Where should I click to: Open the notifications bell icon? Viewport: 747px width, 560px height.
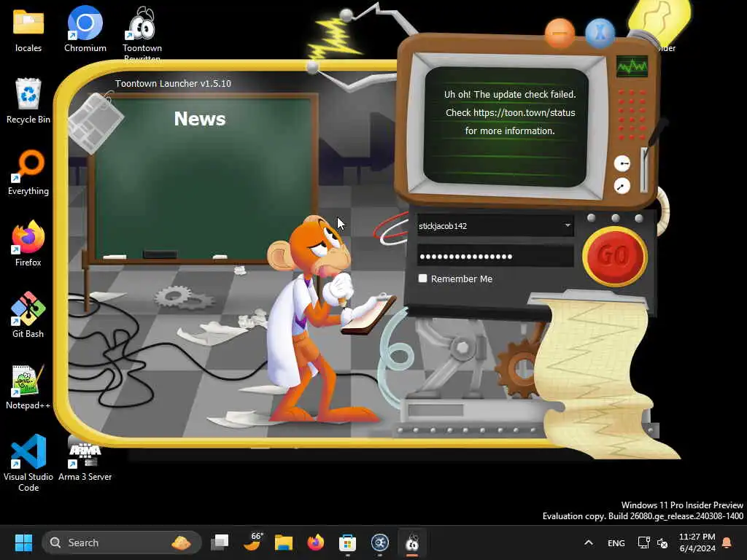tap(727, 542)
